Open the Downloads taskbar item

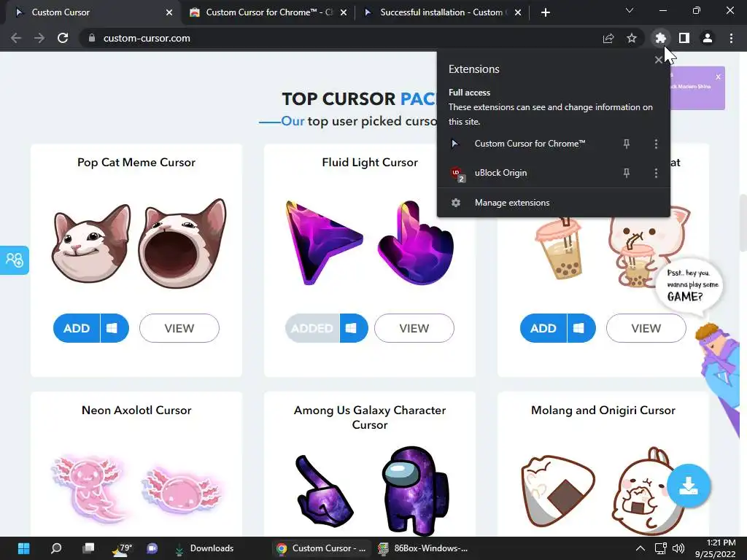pyautogui.click(x=205, y=548)
